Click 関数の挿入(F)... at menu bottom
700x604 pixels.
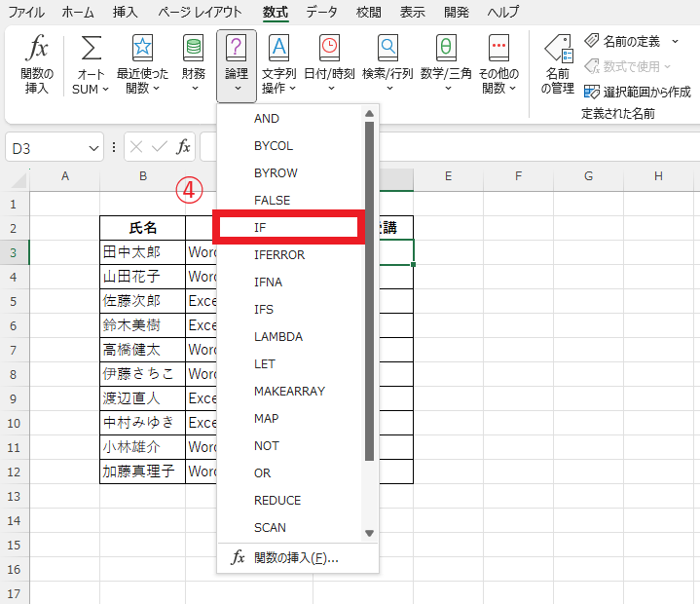[x=298, y=558]
